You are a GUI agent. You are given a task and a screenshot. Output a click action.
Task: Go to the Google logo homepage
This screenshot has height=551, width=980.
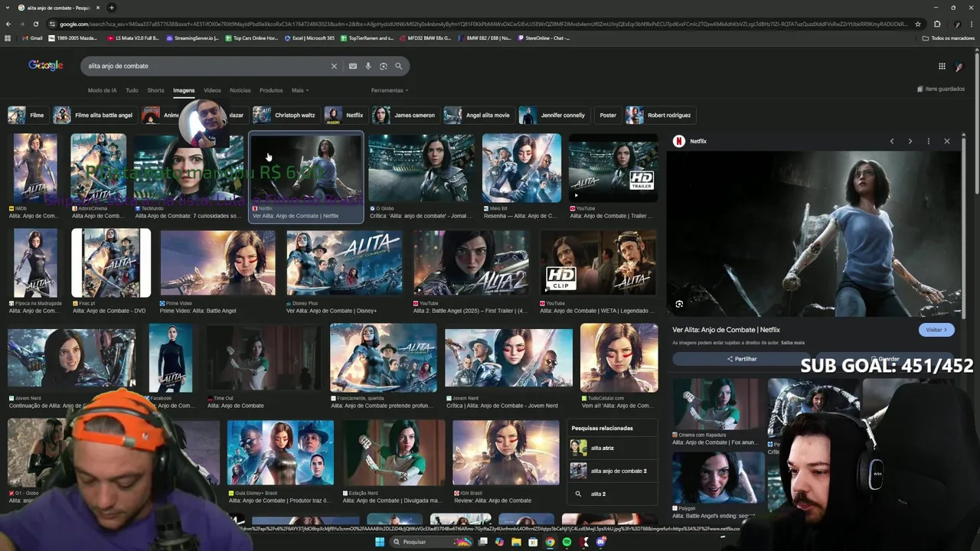[x=46, y=66]
